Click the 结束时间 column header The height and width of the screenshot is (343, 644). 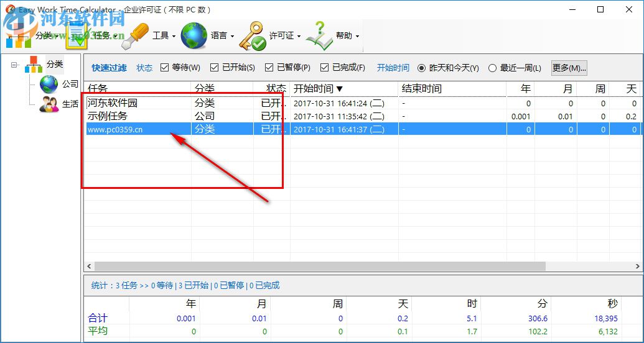point(452,89)
